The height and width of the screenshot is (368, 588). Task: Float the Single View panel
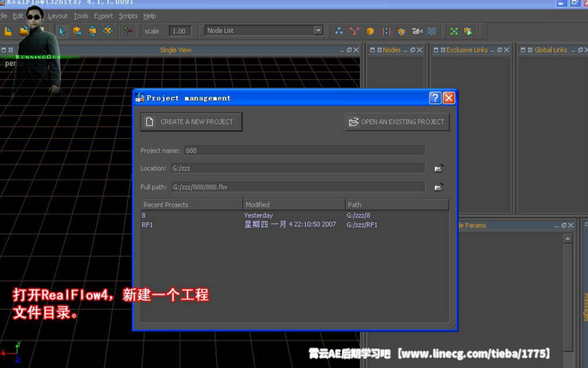(x=349, y=50)
